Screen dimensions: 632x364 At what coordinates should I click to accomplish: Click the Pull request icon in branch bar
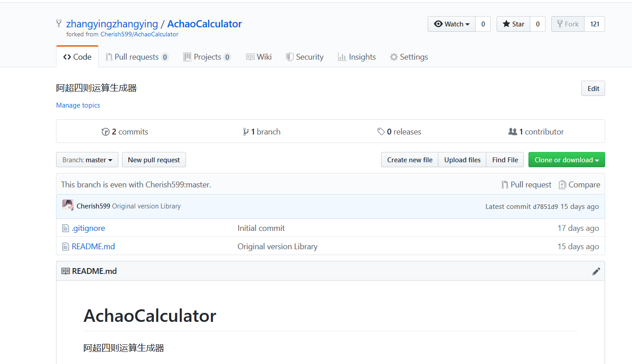[505, 185]
